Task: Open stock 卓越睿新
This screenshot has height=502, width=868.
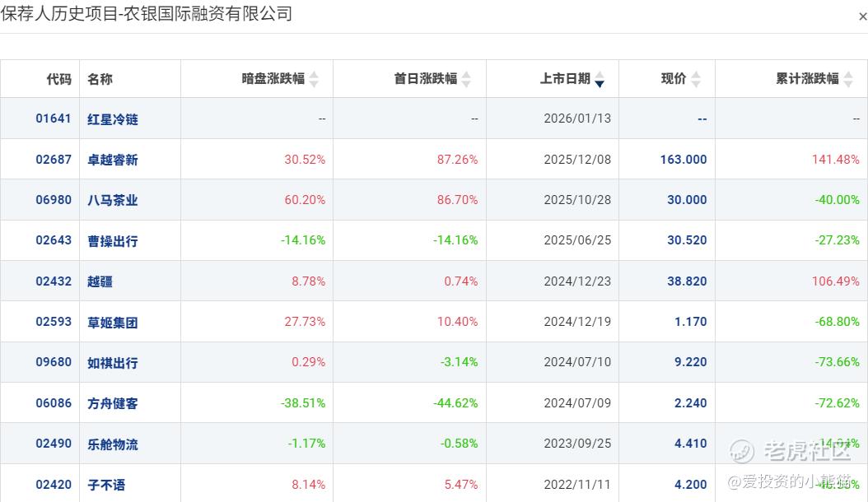Action: (x=112, y=160)
